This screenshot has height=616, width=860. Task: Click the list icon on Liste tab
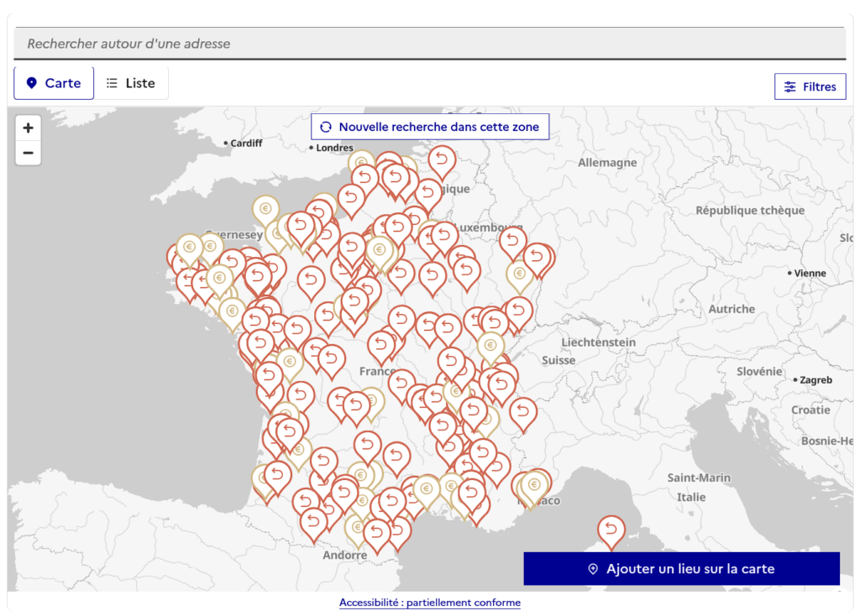[112, 83]
